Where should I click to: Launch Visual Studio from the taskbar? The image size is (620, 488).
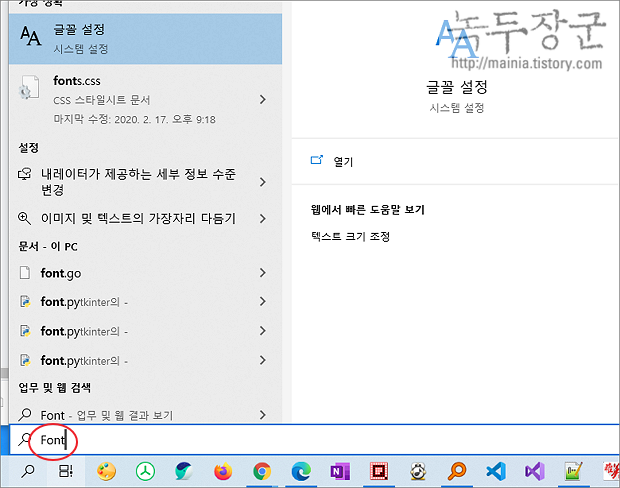click(x=535, y=471)
